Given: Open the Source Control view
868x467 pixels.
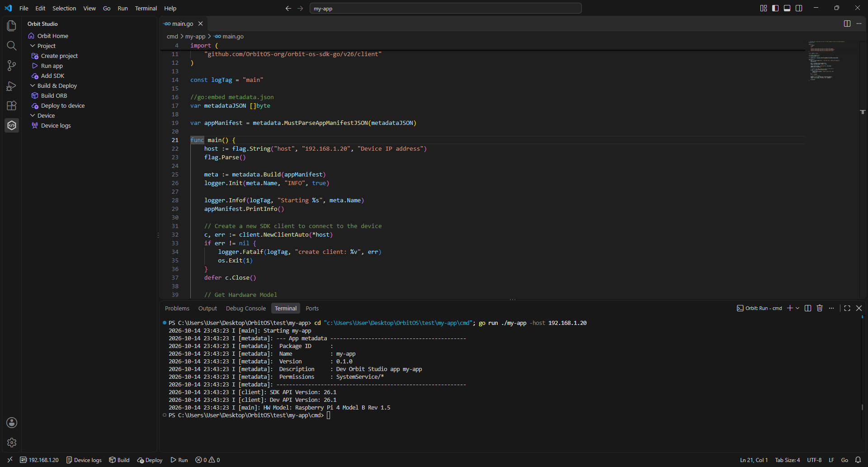Looking at the screenshot, I should [x=12, y=66].
